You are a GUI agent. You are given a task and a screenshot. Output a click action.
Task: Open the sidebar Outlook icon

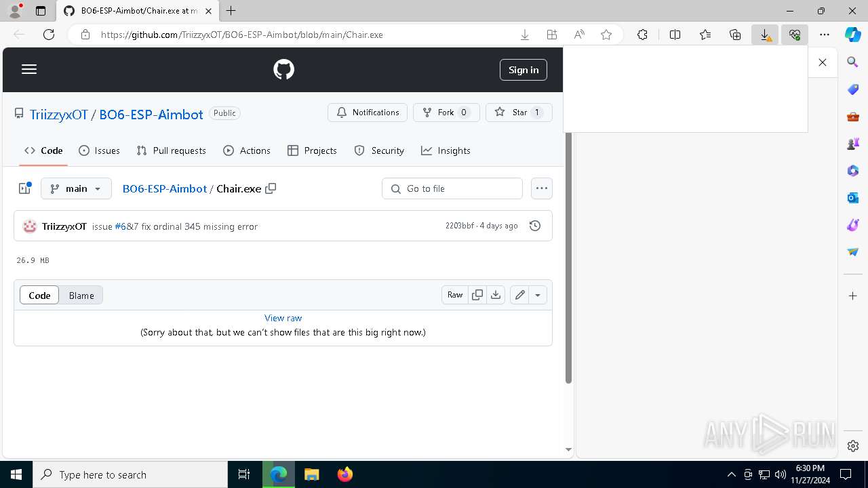[x=853, y=198]
